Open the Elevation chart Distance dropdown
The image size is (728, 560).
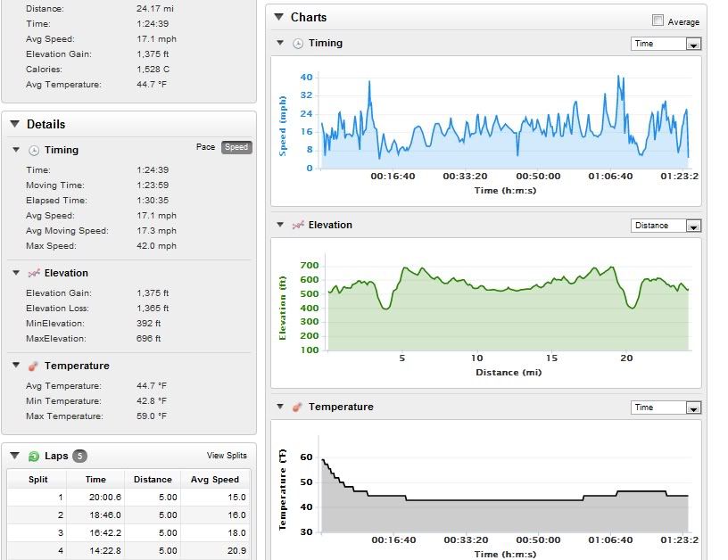click(x=666, y=226)
